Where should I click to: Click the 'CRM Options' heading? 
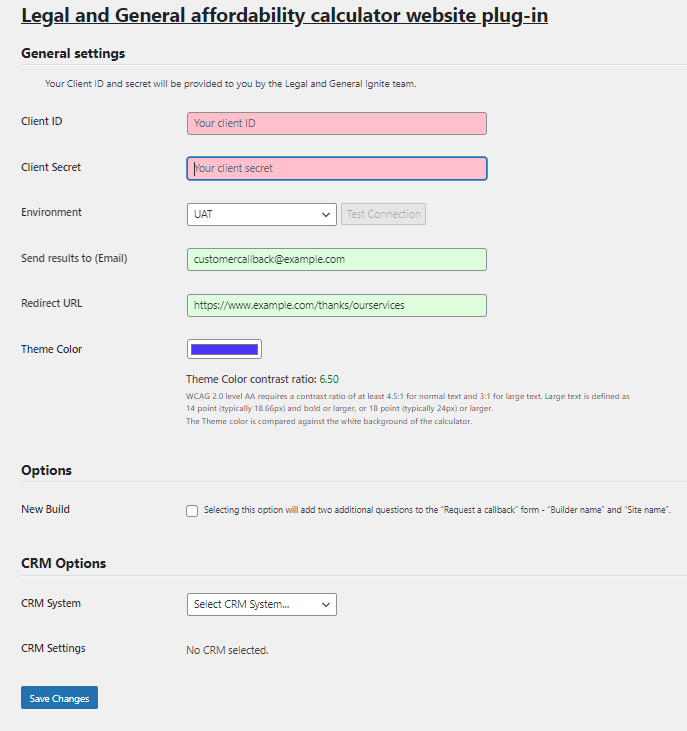(63, 563)
